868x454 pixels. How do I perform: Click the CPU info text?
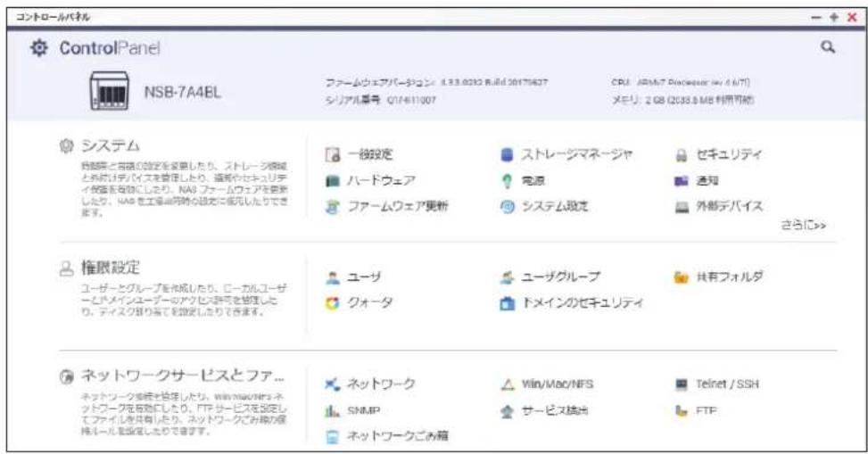point(681,82)
